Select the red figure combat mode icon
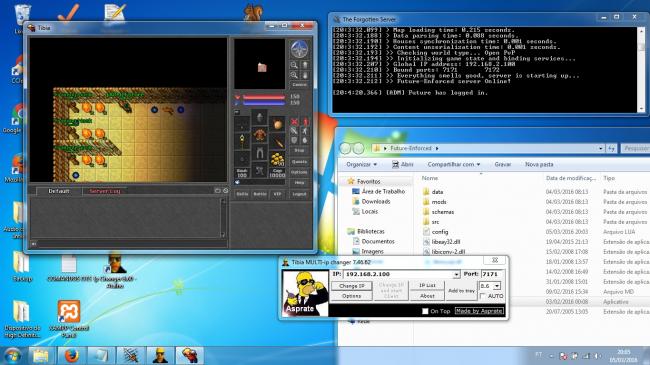Image resolution: width=650 pixels, height=365 pixels. coord(305,122)
